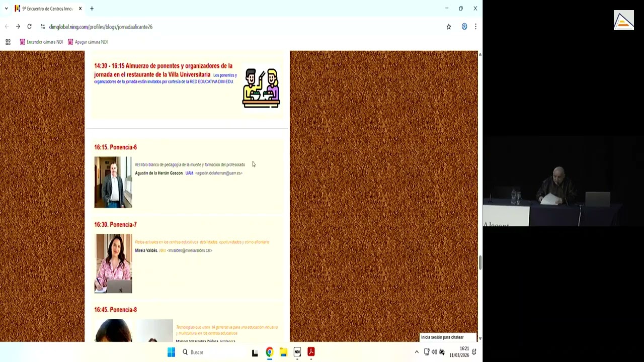This screenshot has height=362, width=644.
Task: Open the Chrome profile icon
Action: [464, 27]
